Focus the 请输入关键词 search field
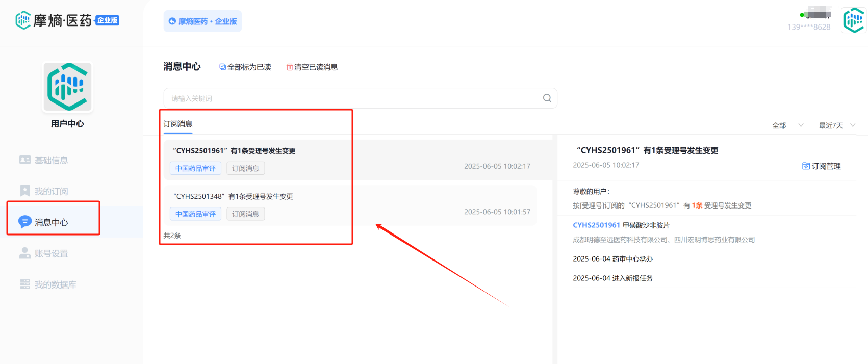The height and width of the screenshot is (364, 868). [x=360, y=98]
